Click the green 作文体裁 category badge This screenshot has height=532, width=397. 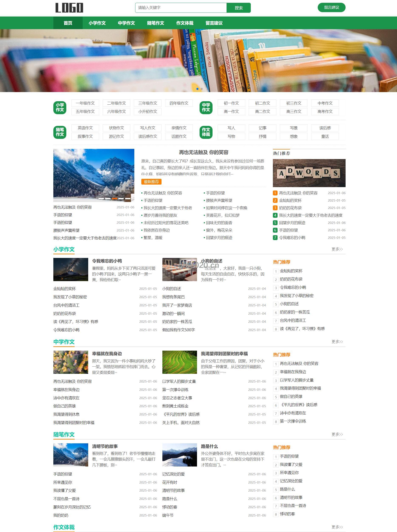(x=206, y=132)
